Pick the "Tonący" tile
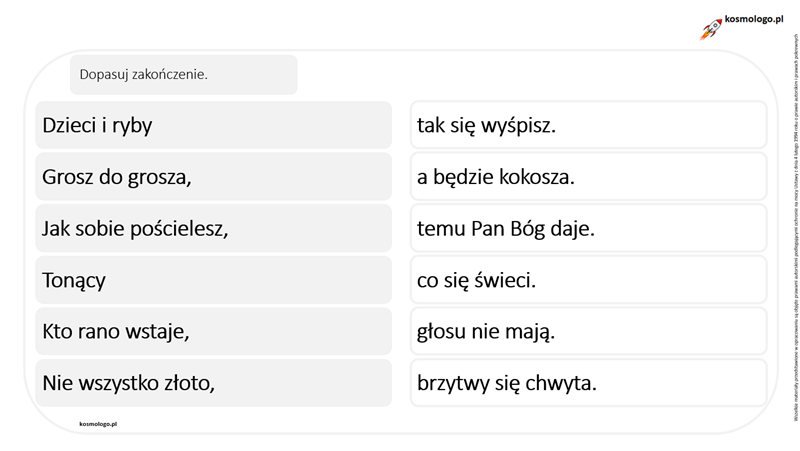This screenshot has width=800, height=451. [213, 280]
